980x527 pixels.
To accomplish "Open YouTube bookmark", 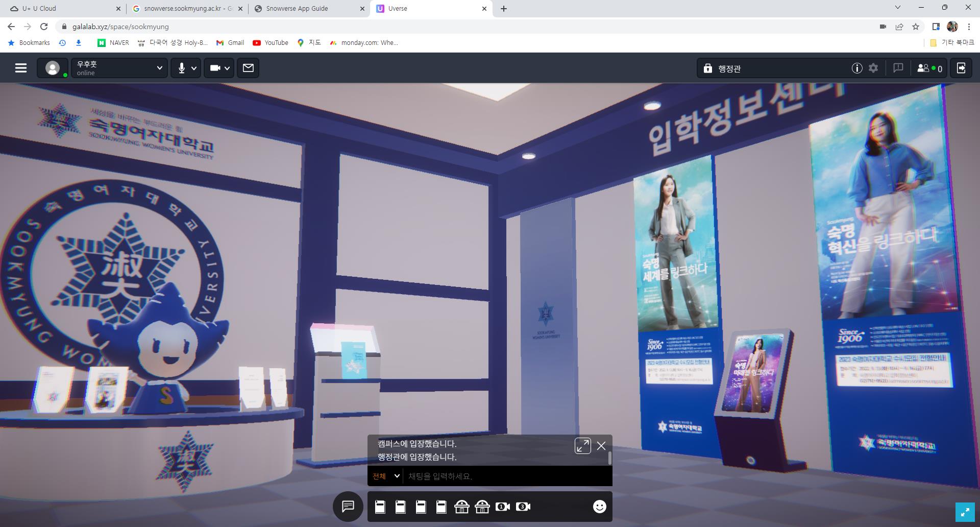I will click(x=271, y=43).
